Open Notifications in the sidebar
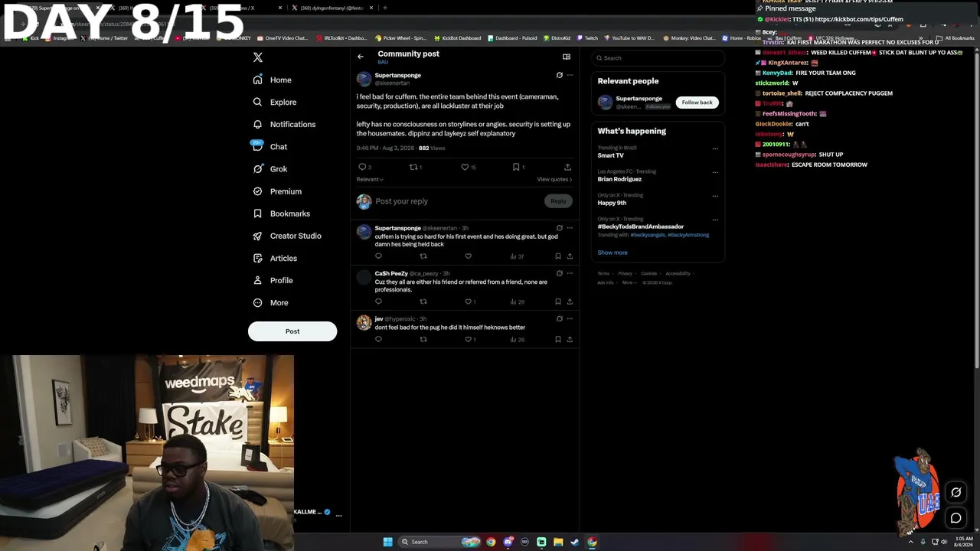Image resolution: width=980 pixels, height=551 pixels. click(284, 124)
